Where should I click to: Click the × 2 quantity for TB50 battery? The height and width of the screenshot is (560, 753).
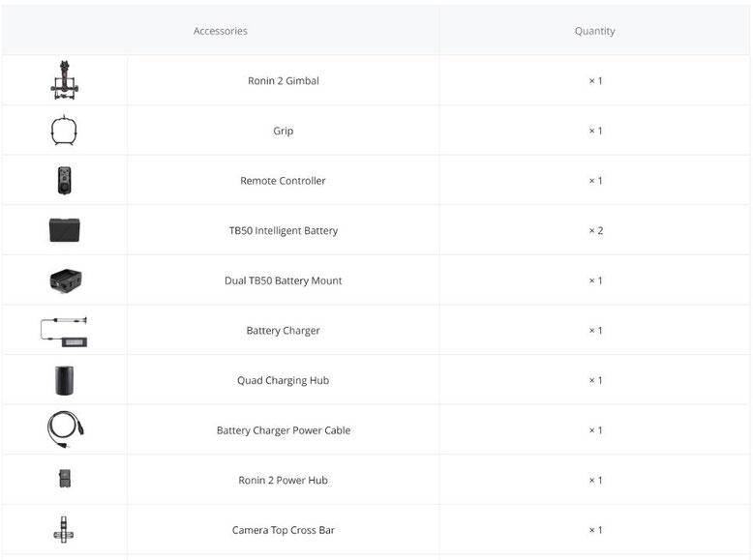595,230
